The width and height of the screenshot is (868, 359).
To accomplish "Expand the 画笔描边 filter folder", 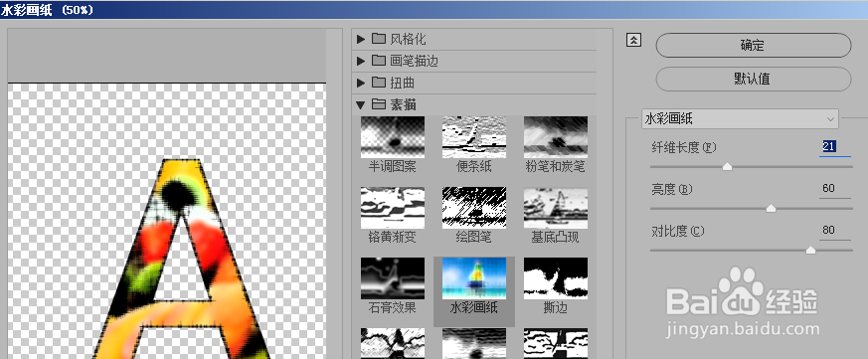I will (362, 61).
